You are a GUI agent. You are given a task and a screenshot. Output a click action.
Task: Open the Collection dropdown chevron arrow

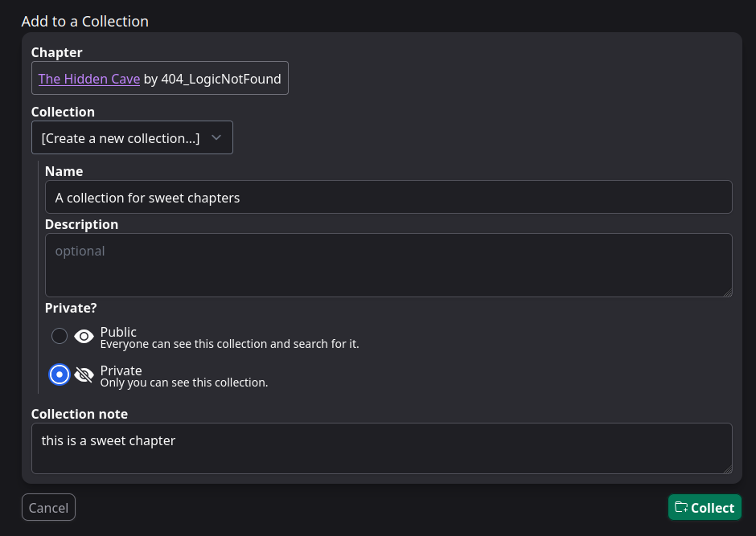coord(216,137)
